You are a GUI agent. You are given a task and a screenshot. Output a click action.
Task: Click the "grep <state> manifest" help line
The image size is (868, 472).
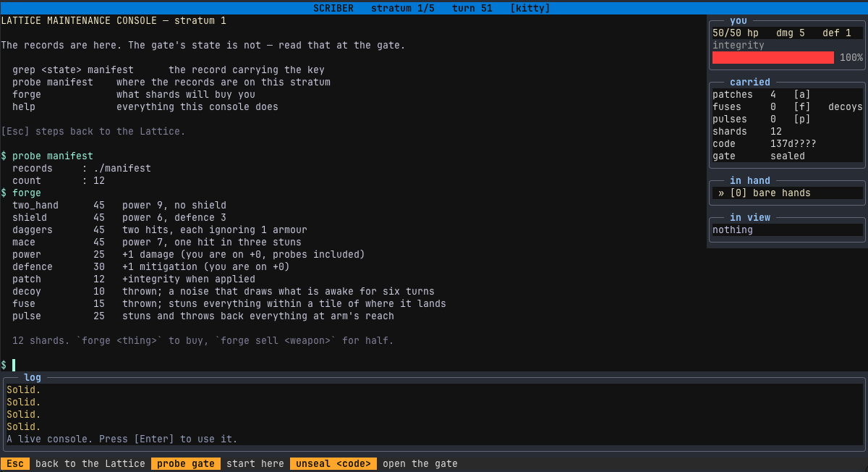[169, 69]
